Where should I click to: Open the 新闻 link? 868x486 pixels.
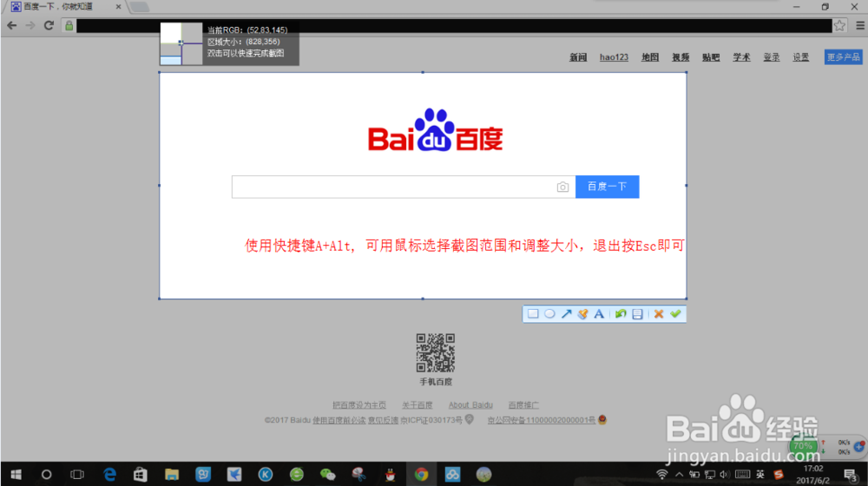[x=578, y=57]
